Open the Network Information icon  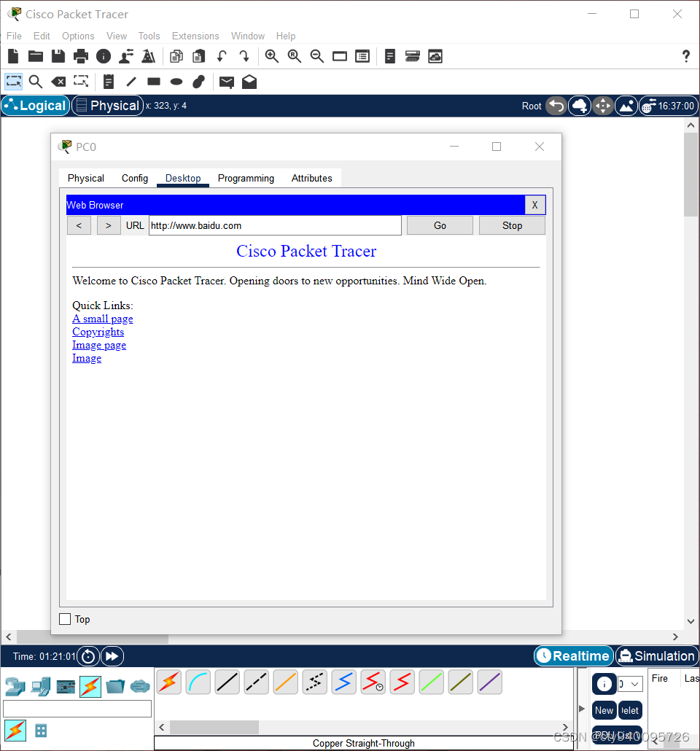coord(103,57)
